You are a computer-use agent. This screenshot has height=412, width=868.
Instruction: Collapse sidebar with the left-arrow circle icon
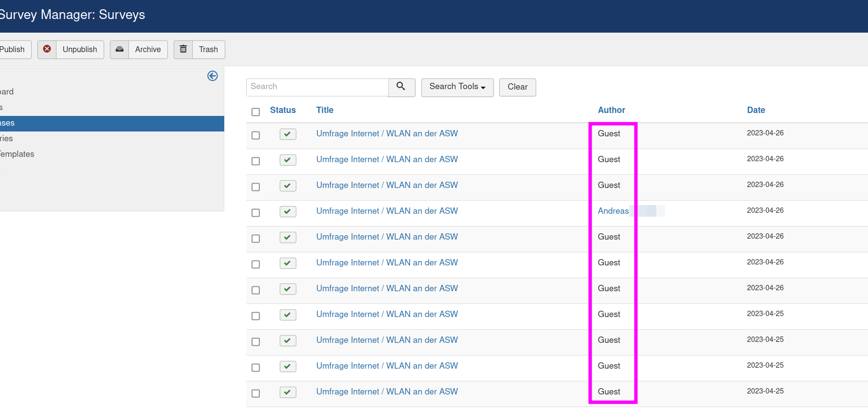(213, 76)
